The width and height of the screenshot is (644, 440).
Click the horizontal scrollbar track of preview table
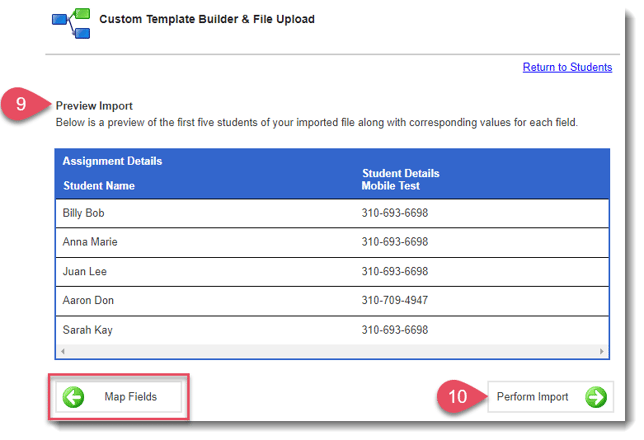pos(331,352)
